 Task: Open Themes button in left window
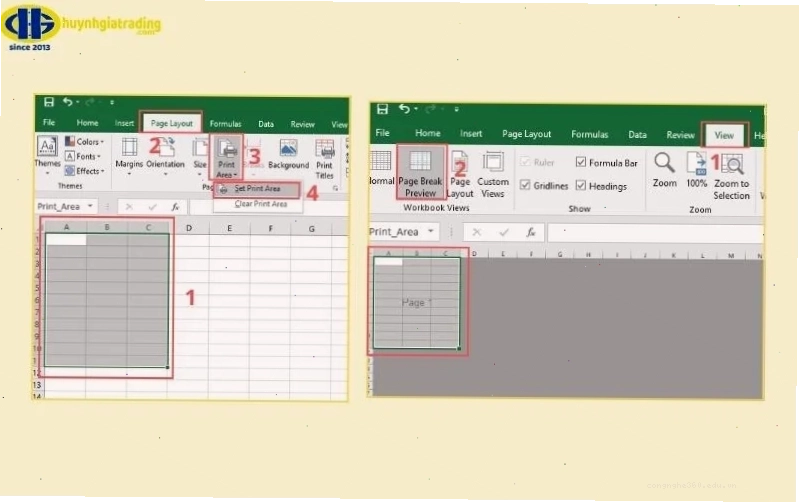pyautogui.click(x=47, y=155)
